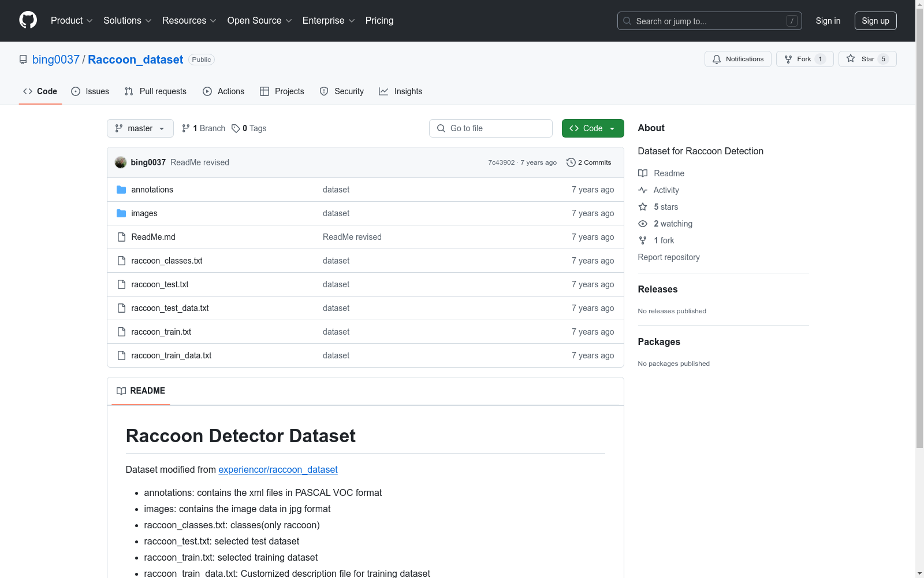Fork this repository
Image resolution: width=924 pixels, height=578 pixels.
click(x=804, y=59)
